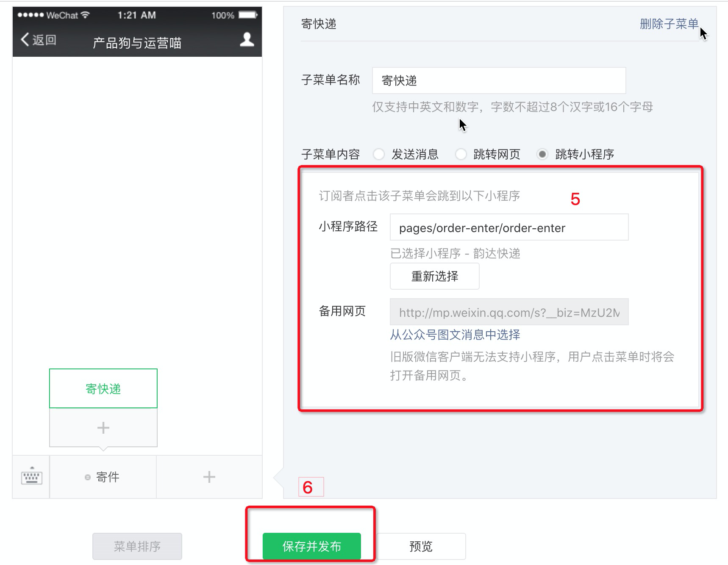Click the 寄快递 panel heading
Image resolution: width=728 pixels, height=565 pixels.
click(319, 24)
